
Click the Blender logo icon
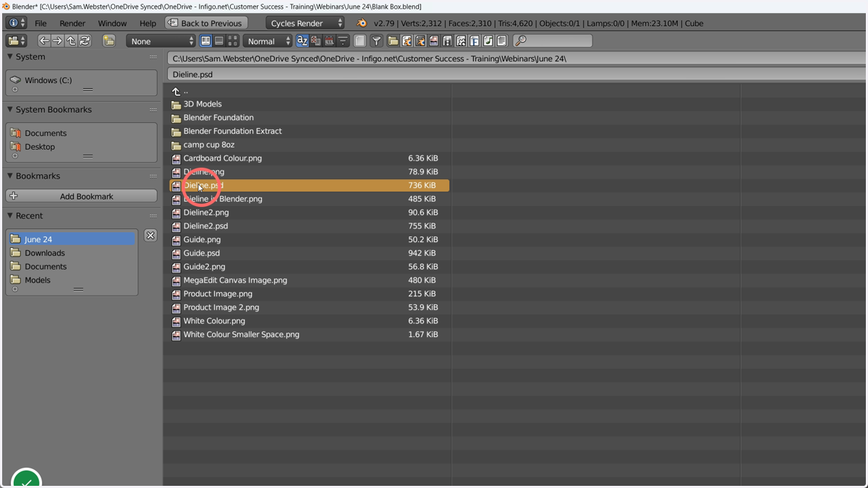pos(362,23)
